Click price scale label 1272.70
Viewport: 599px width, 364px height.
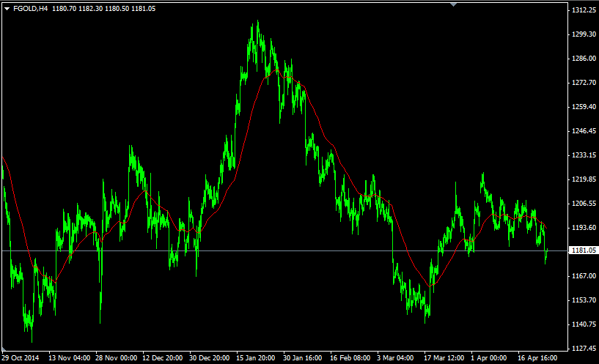pos(584,83)
